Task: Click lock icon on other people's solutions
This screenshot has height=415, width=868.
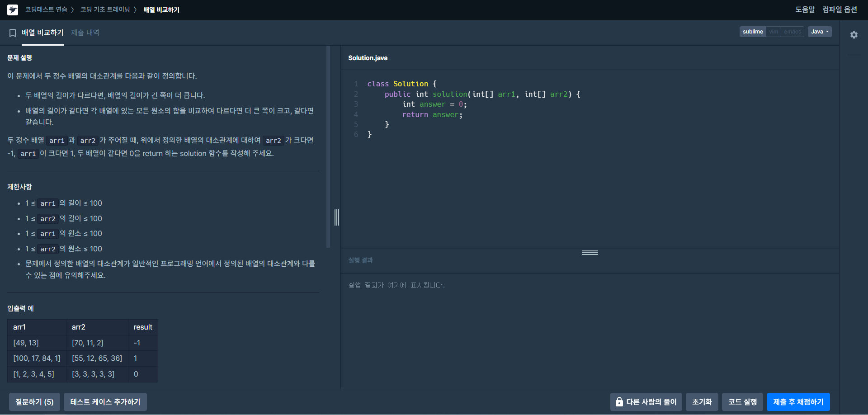Action: [619, 402]
